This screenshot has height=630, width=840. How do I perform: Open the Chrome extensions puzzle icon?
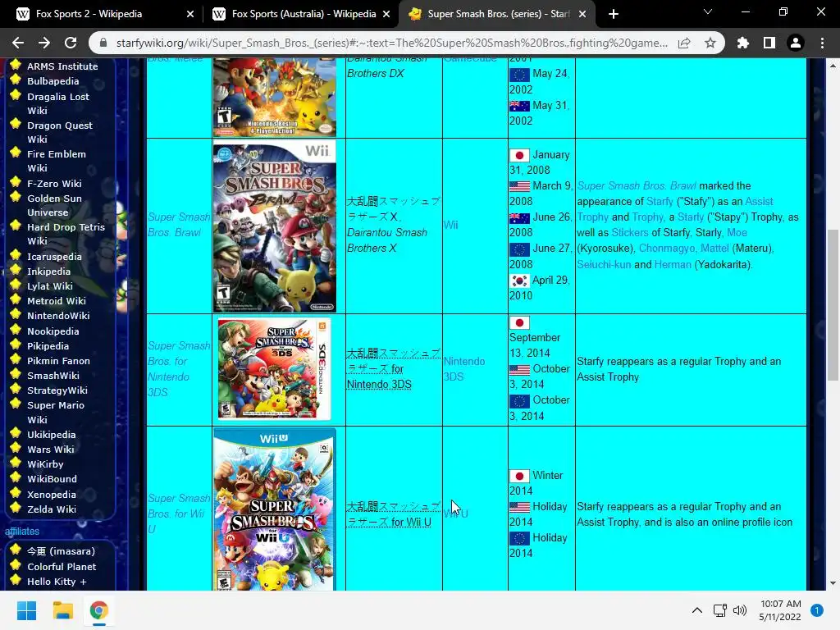(742, 43)
